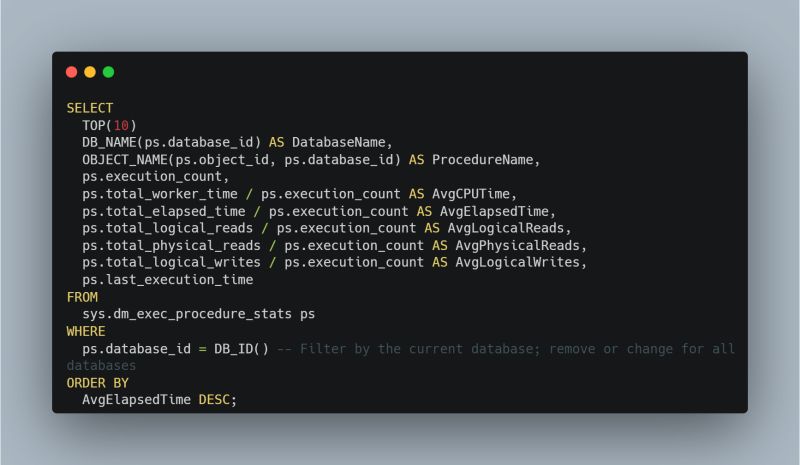Click the red close dot
Screen dimensions: 800x465
tap(71, 72)
